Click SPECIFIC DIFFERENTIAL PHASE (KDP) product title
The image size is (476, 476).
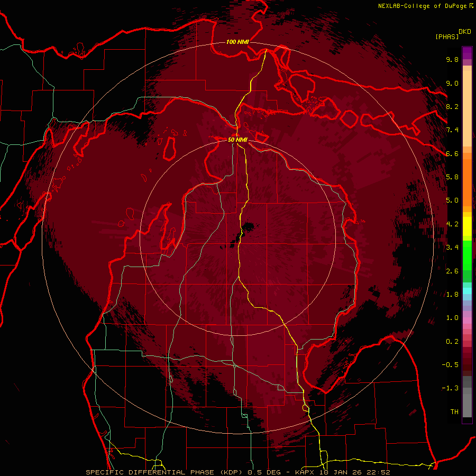[165, 472]
